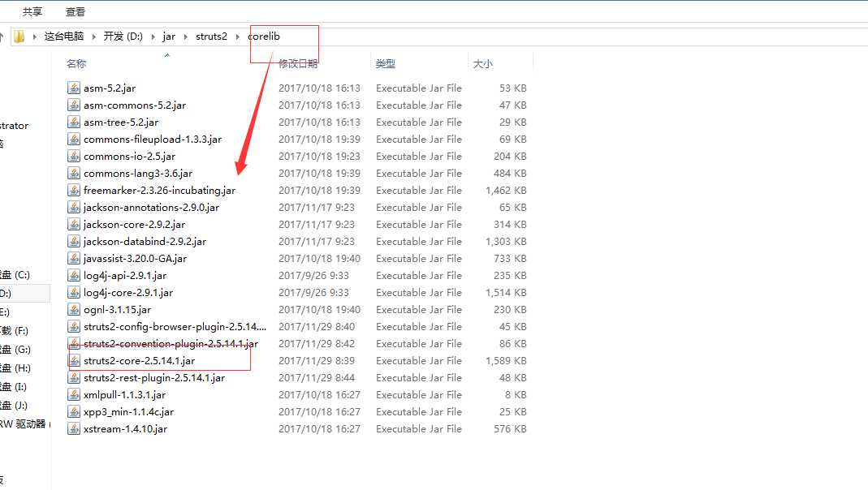Expand the chevron after 开发 (D:) in path
Screen dimensions: 868x490
point(153,37)
